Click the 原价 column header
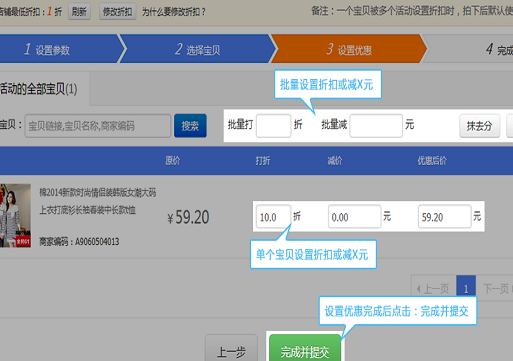513x361 pixels. (x=173, y=161)
